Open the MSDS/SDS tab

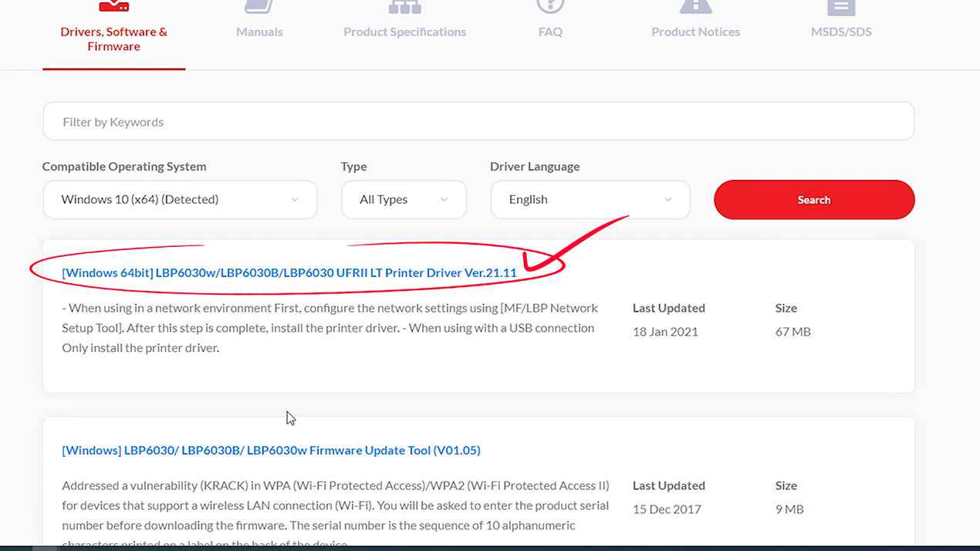coord(841,32)
